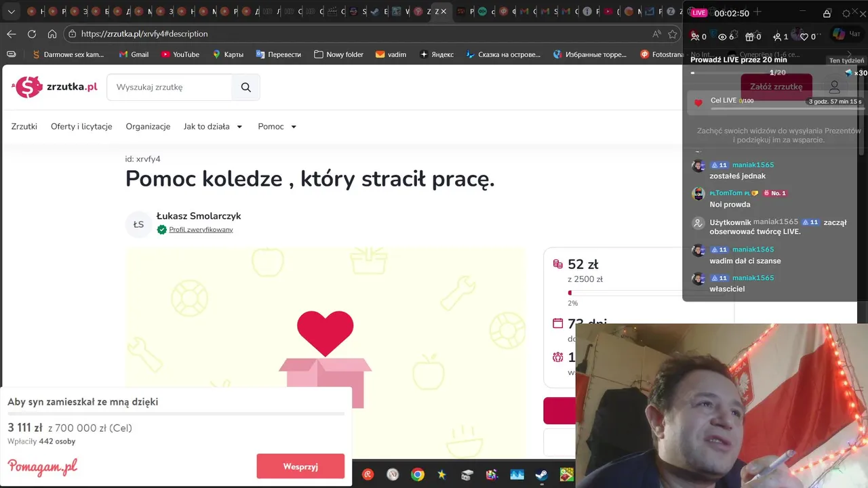Click the 'wadim dał ci szanse' chat message
This screenshot has height=488, width=868.
click(745, 261)
